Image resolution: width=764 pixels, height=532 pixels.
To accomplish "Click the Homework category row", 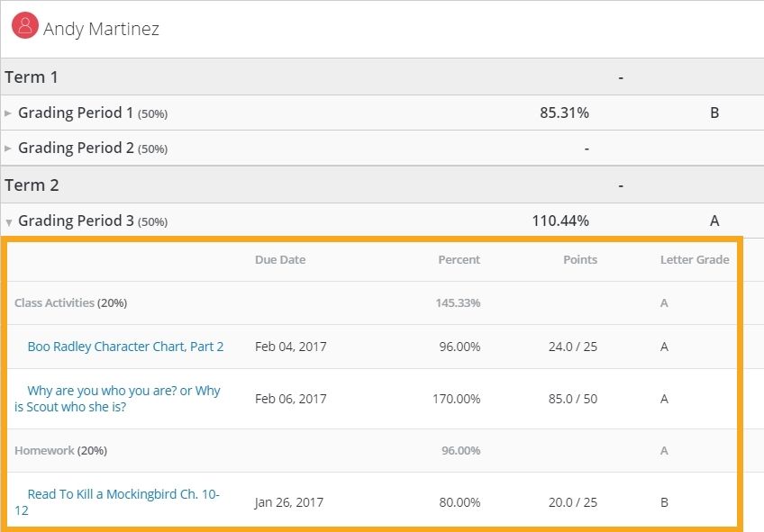I will [372, 451].
